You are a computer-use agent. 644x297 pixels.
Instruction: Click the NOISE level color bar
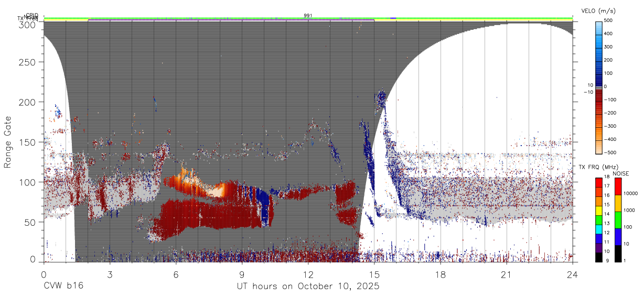pyautogui.click(x=618, y=219)
